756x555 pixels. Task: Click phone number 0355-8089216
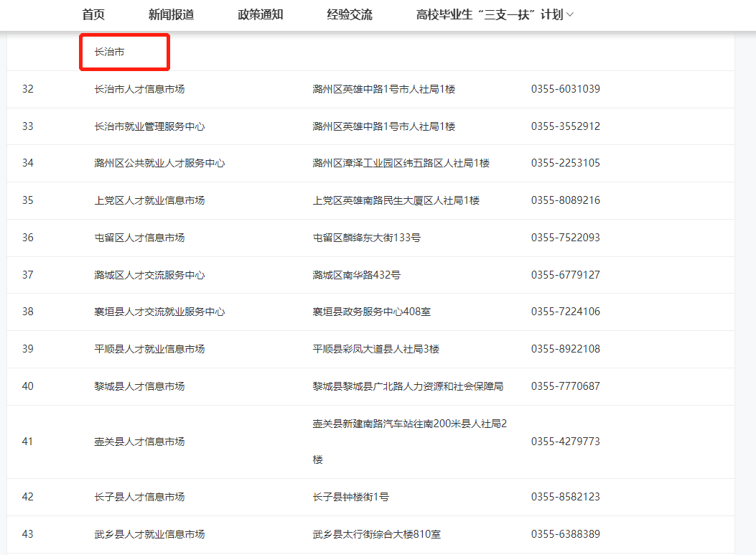tap(566, 200)
